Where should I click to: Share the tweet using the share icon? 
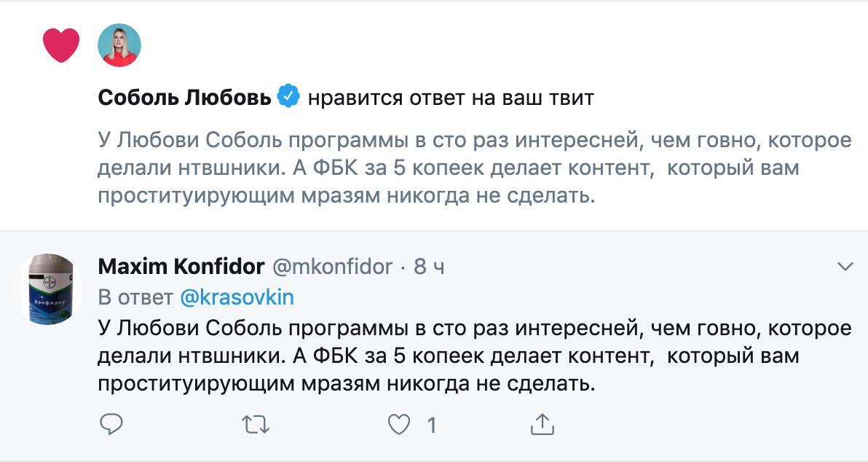tap(542, 423)
